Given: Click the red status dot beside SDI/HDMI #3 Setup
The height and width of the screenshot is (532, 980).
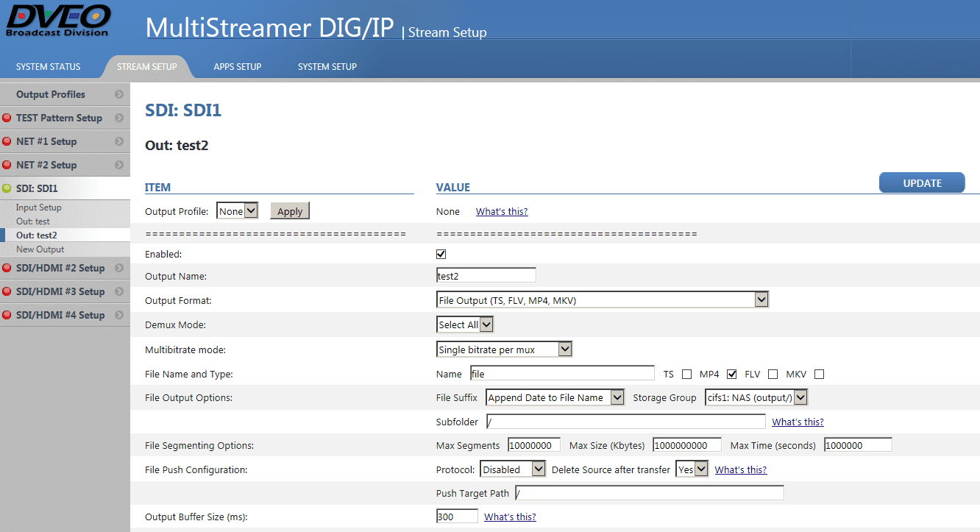Looking at the screenshot, I should (7, 291).
